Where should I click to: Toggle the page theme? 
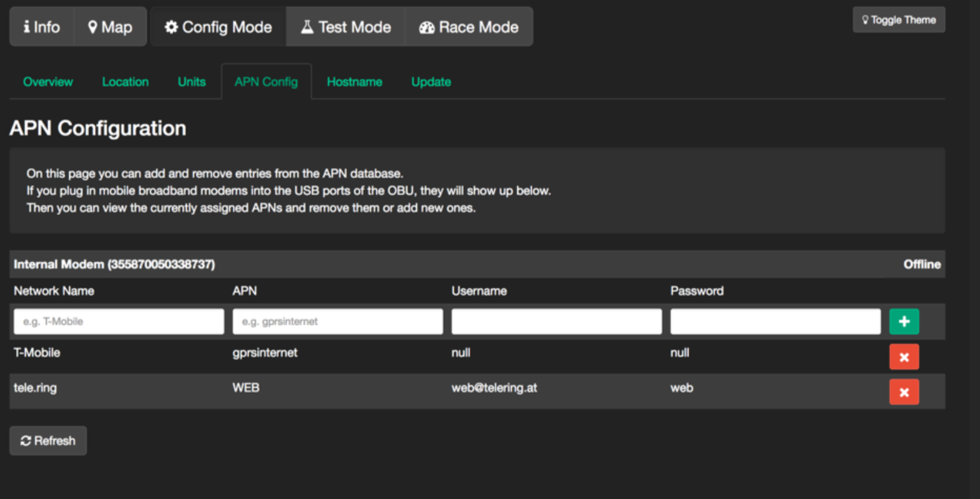pyautogui.click(x=898, y=20)
